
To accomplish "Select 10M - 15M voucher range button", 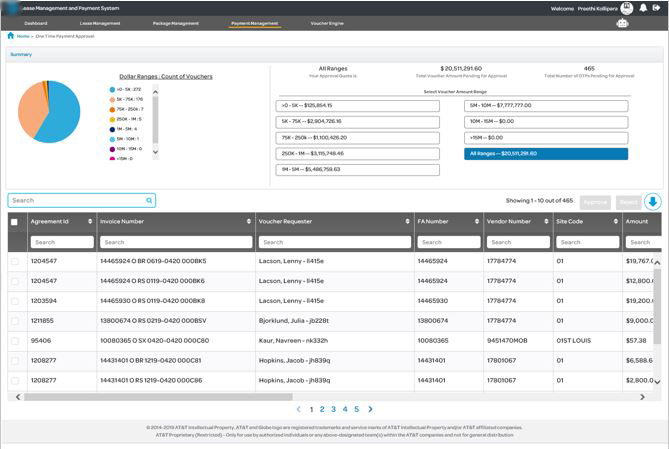I will (x=546, y=122).
